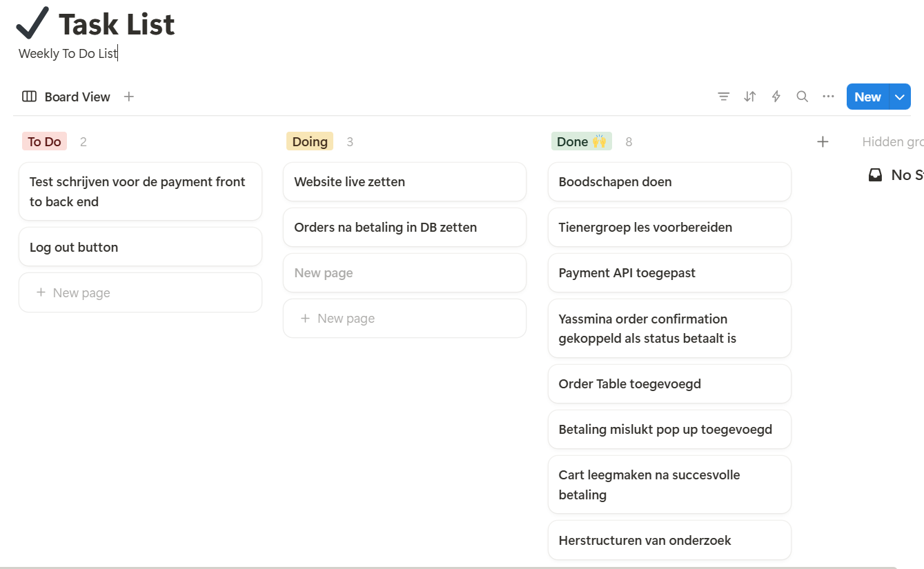Click the search magnifier icon

tap(802, 97)
